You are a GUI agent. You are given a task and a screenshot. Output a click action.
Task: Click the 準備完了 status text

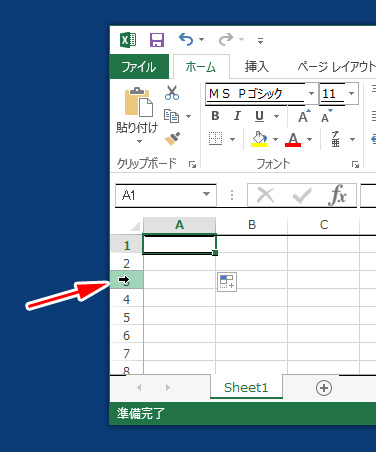[141, 413]
